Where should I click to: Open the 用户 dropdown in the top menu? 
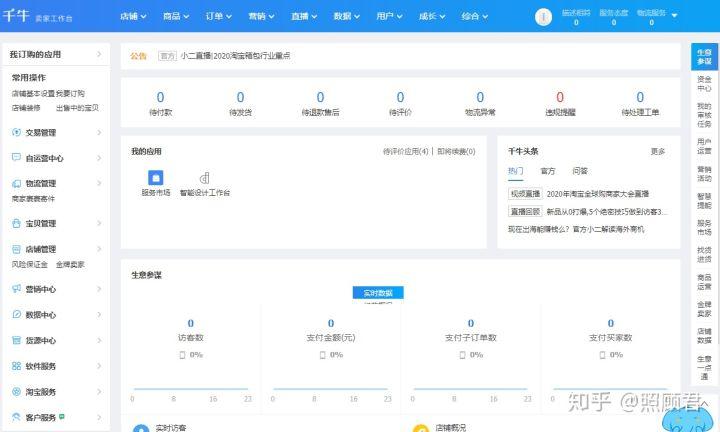coord(389,16)
